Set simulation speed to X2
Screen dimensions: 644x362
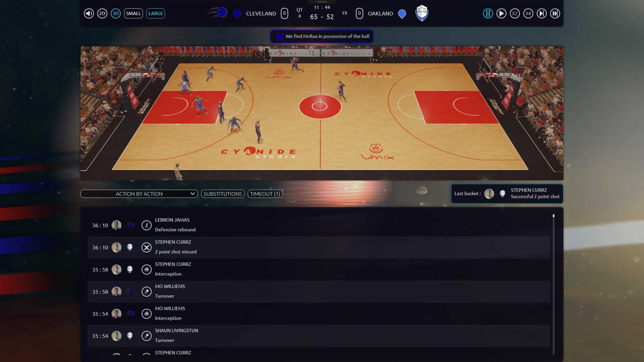point(515,13)
